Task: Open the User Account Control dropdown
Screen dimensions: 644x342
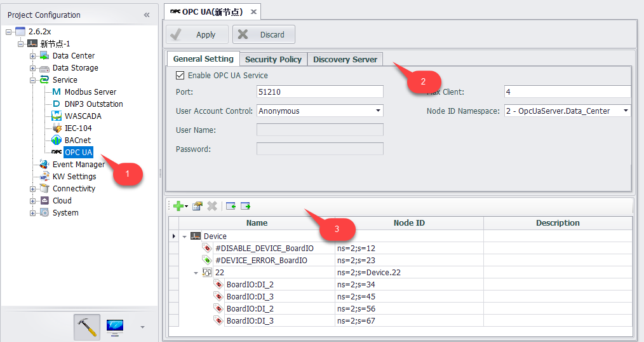Action: coord(379,111)
